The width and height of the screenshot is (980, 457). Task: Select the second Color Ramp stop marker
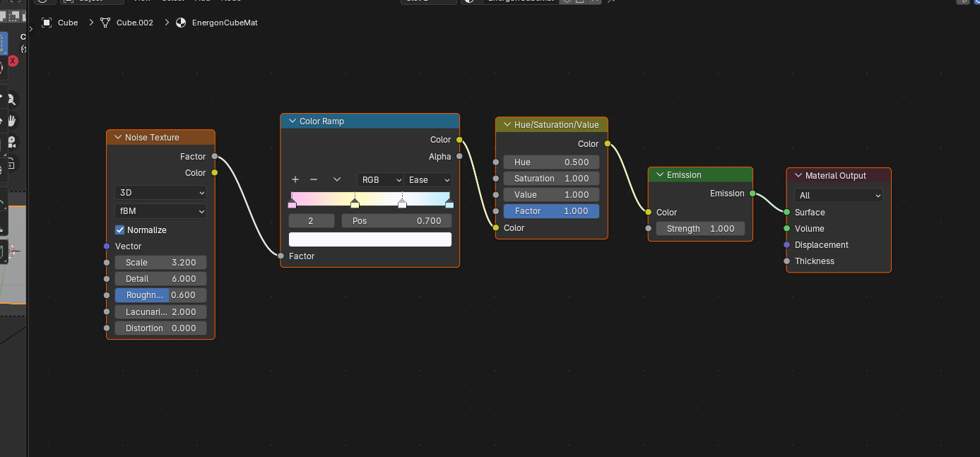tap(355, 205)
